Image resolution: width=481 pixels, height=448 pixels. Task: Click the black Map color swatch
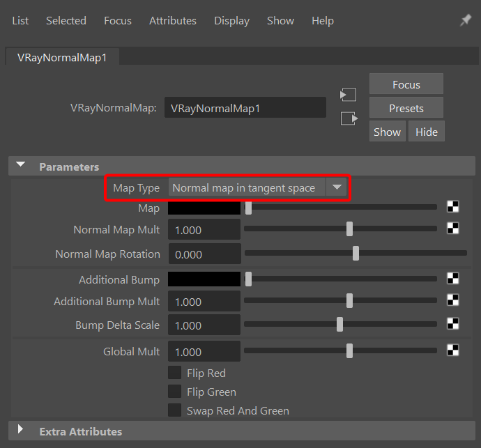point(204,208)
